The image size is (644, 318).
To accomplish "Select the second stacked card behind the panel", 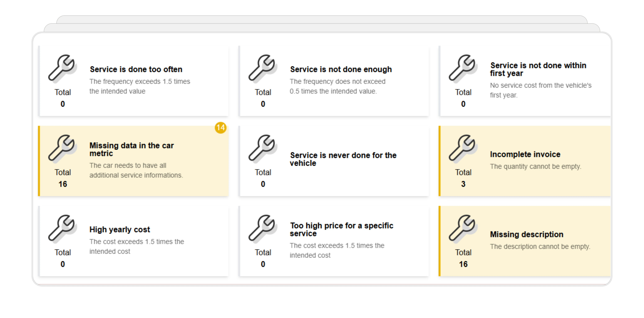I will click(322, 28).
